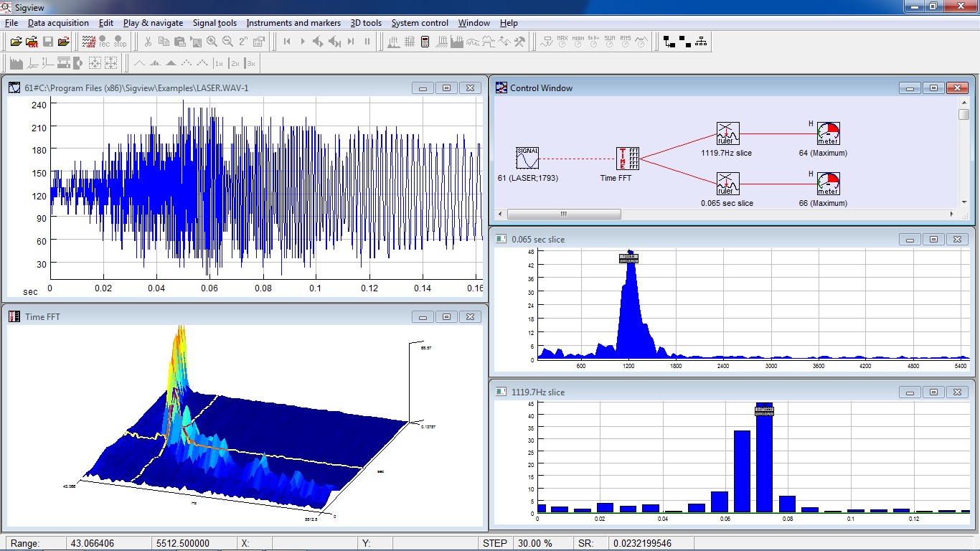Open a signal file using the folder icon
This screenshot has width=980, height=551.
17,42
